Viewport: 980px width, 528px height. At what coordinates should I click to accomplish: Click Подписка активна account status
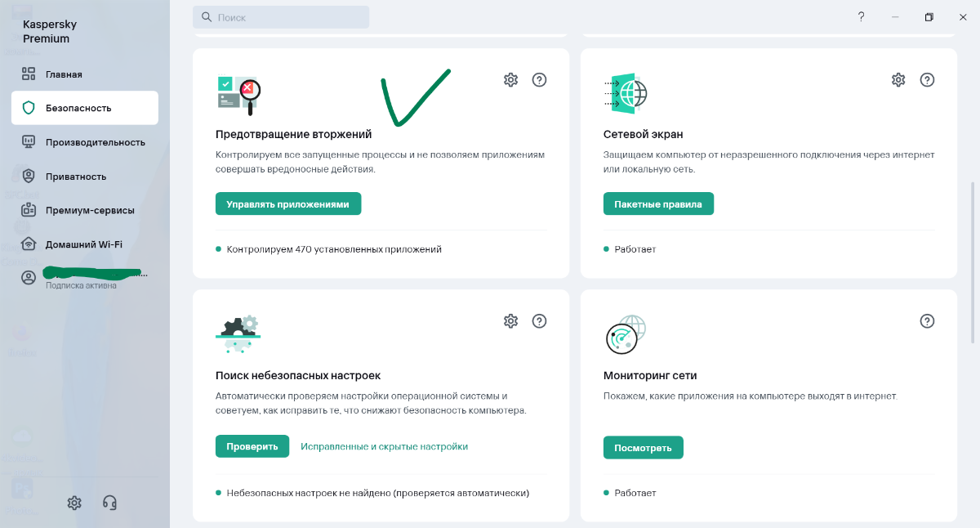coord(81,286)
